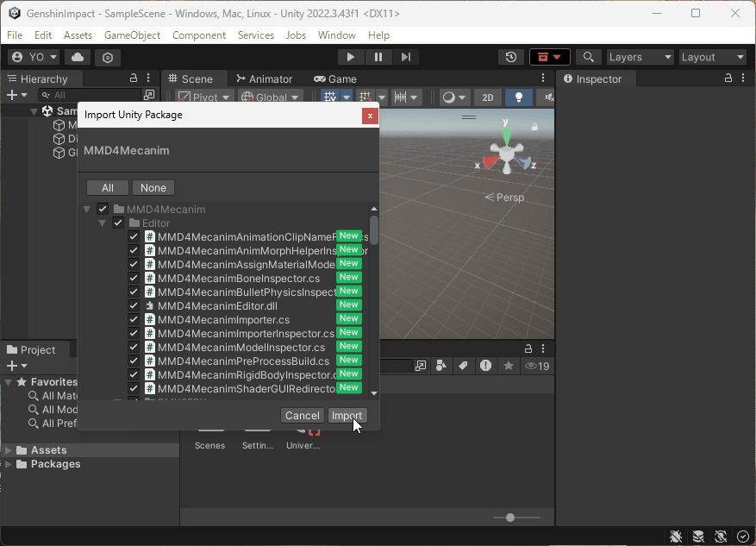This screenshot has height=546, width=756.
Task: Uncheck the MMD4MecanimBoneInspector.cs checkbox
Action: pos(134,277)
